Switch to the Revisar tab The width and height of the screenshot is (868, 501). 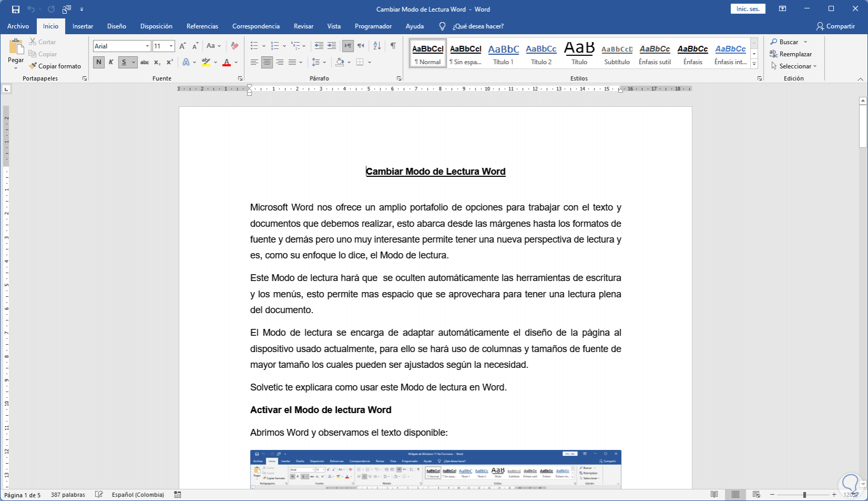(304, 26)
